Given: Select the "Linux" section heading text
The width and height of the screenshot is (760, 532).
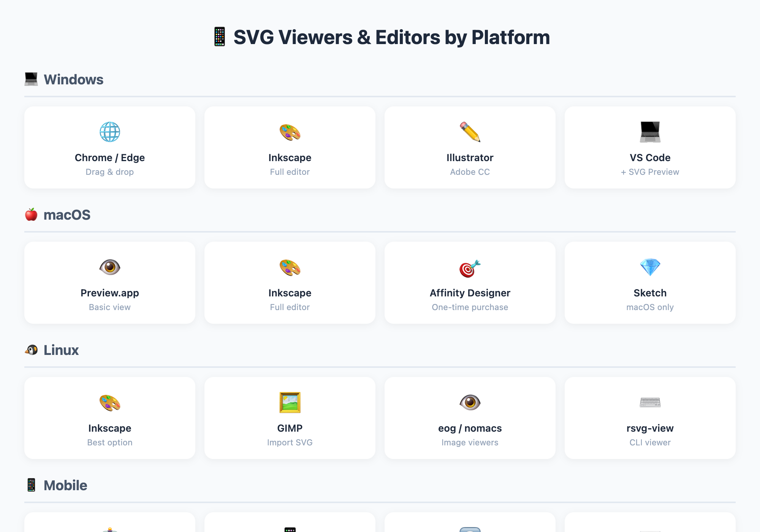Looking at the screenshot, I should [x=61, y=350].
